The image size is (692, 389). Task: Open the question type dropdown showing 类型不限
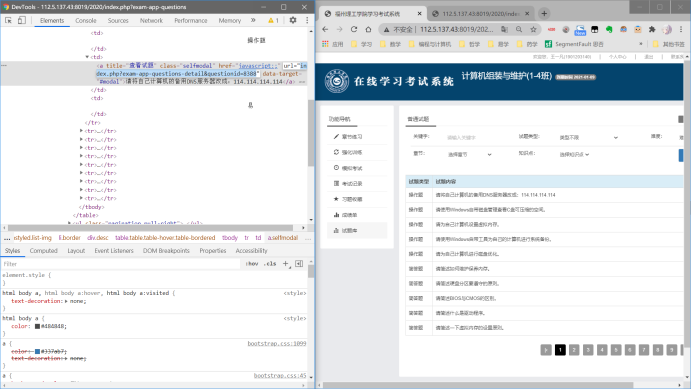588,137
